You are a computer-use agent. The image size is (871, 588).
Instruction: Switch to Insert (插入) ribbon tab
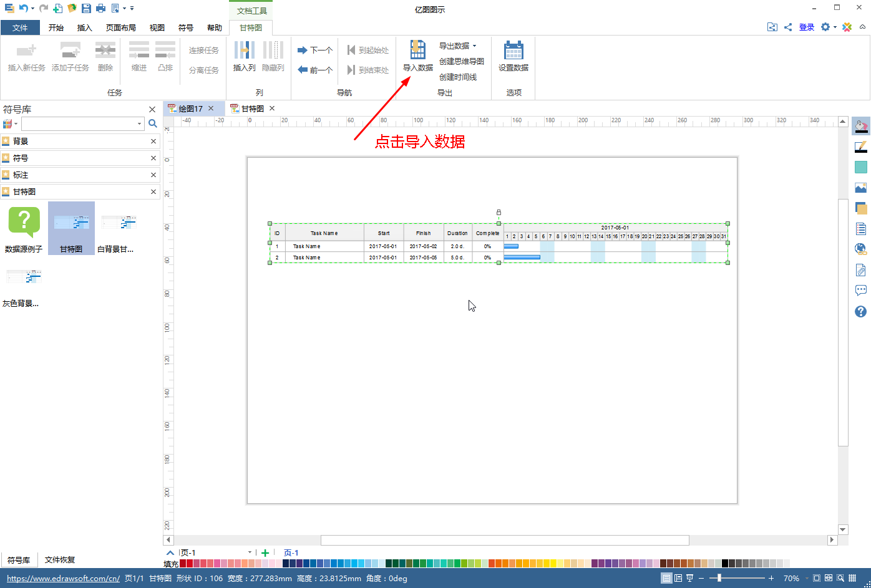(x=85, y=27)
